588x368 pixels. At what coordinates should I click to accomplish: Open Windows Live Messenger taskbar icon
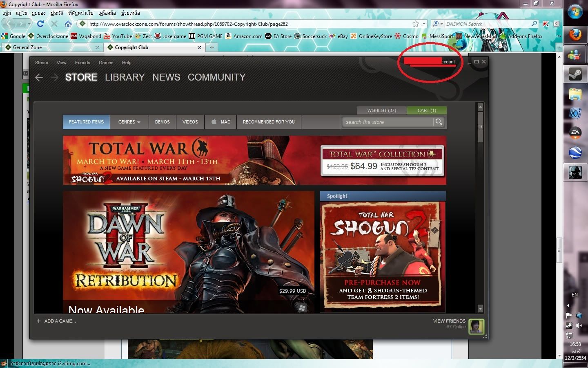pyautogui.click(x=575, y=54)
